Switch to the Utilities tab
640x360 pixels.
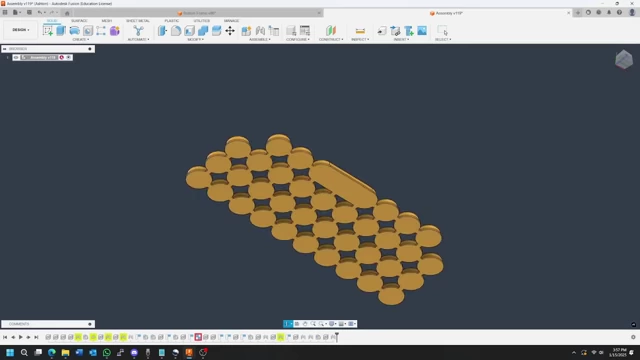(x=202, y=20)
